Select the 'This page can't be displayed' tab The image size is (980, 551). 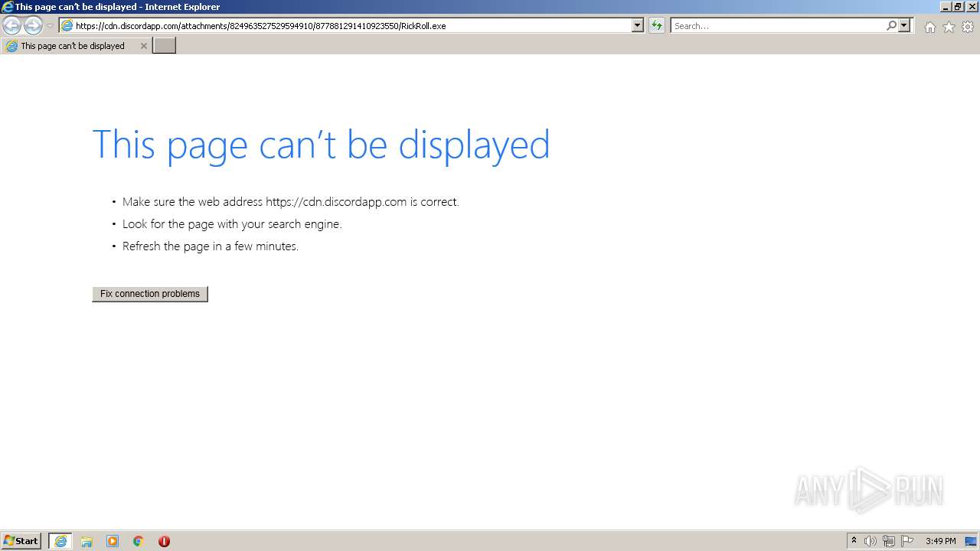click(76, 46)
